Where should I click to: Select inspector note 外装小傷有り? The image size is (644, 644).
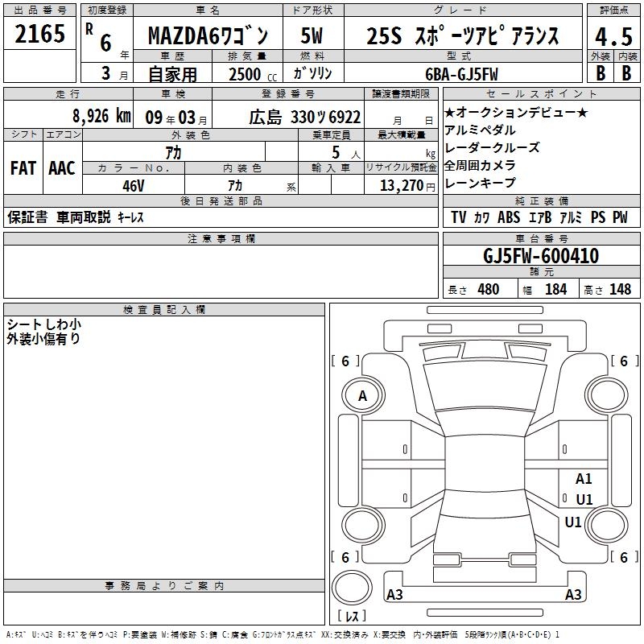point(43,339)
